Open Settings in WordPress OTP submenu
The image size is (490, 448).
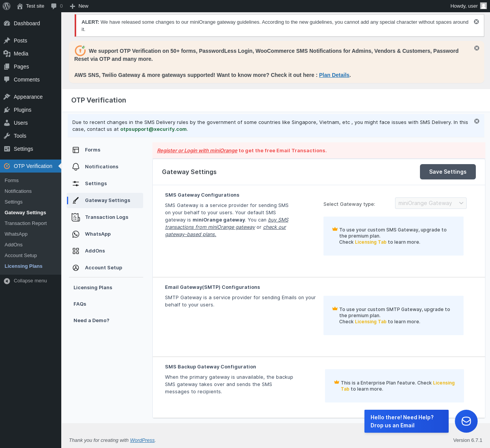(13, 202)
